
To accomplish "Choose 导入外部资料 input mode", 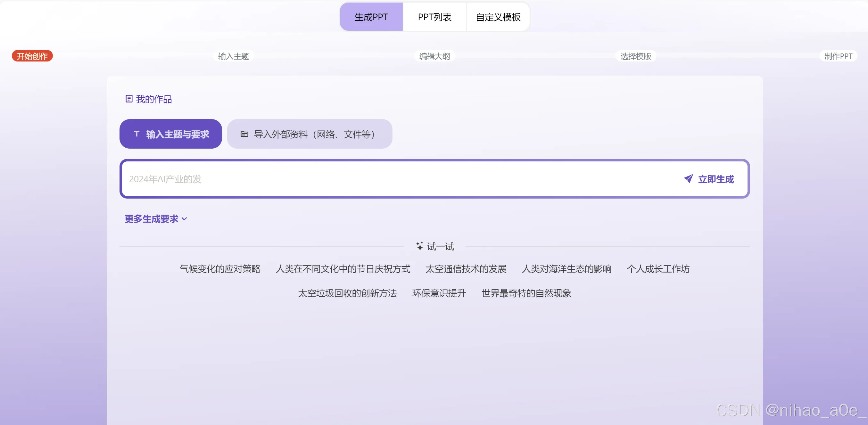I will [x=309, y=135].
